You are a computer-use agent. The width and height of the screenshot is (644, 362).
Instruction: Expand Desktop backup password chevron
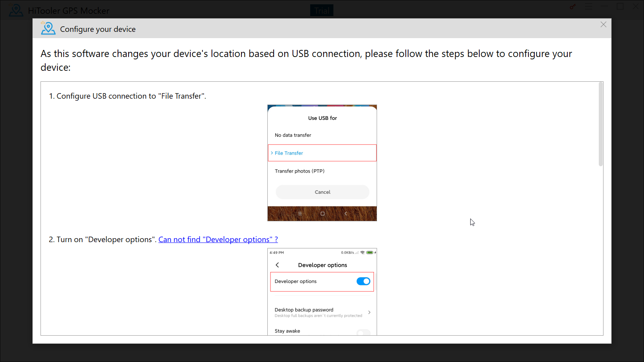tap(369, 312)
